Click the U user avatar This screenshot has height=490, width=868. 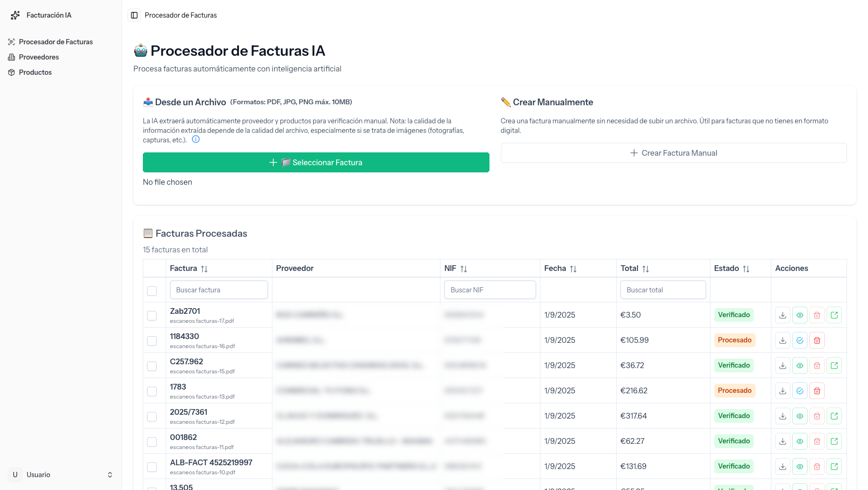click(15, 475)
